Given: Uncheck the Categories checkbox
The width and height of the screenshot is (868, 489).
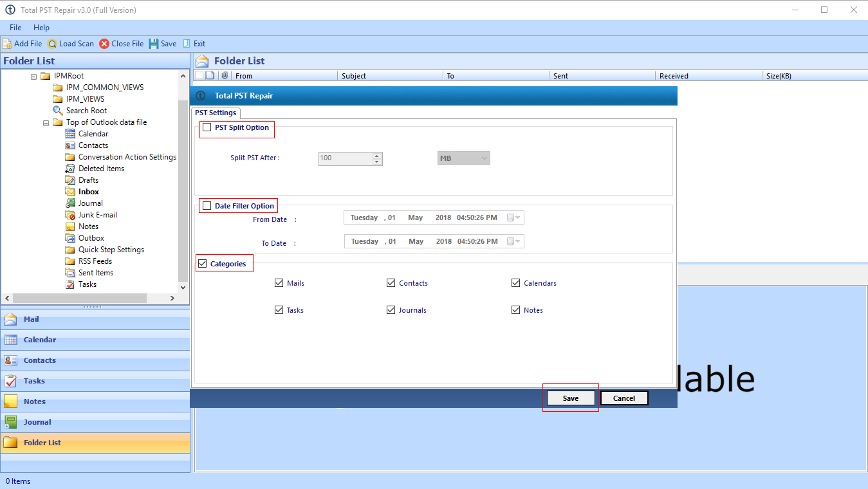Looking at the screenshot, I should point(203,264).
